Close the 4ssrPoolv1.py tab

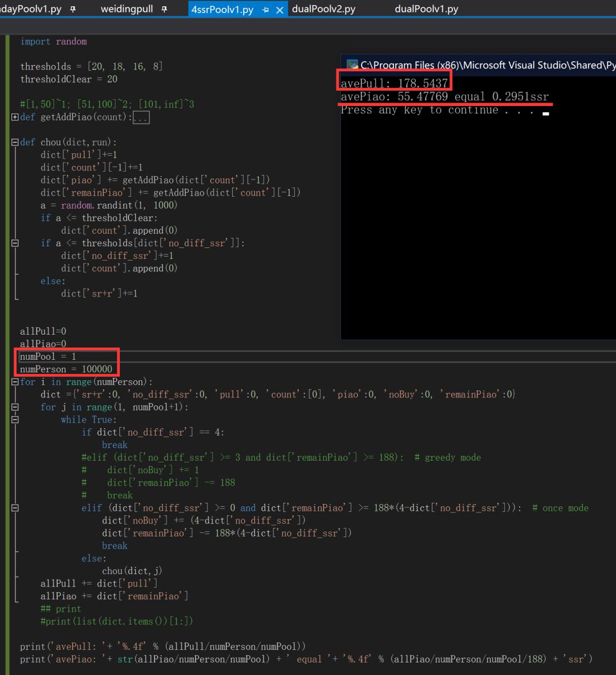click(x=279, y=10)
